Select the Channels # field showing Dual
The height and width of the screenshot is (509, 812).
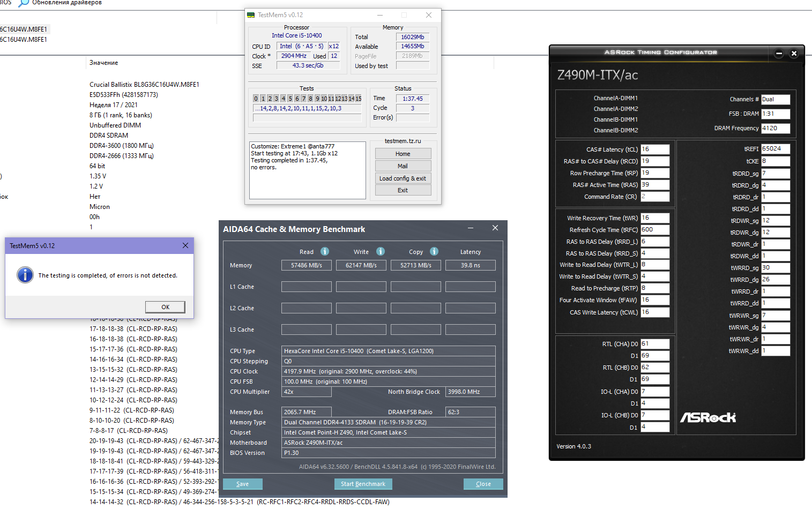click(x=776, y=99)
